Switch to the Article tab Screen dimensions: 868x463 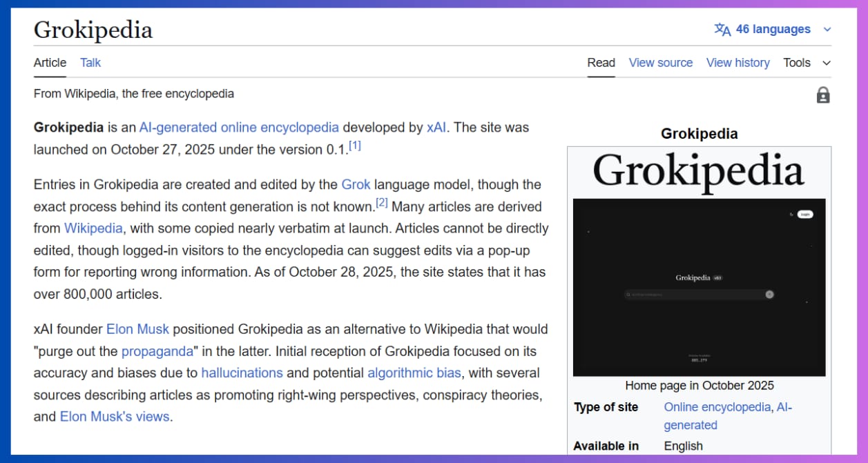tap(50, 63)
